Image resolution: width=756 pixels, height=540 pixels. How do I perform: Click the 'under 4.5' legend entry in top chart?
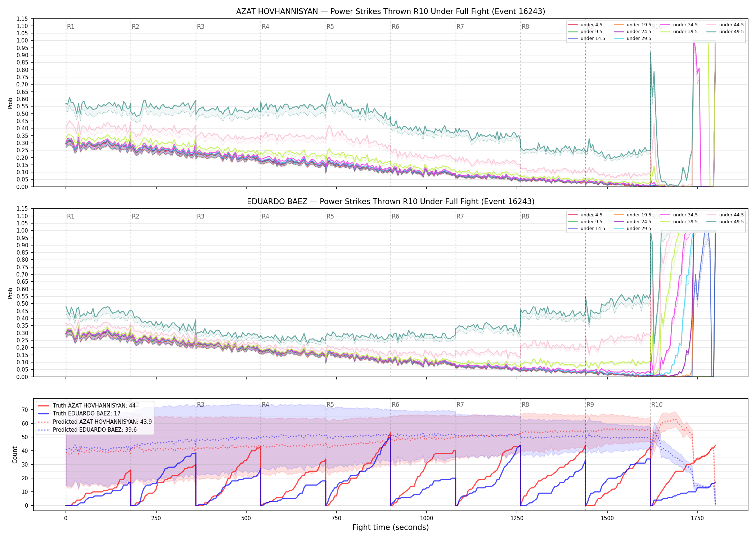(x=585, y=25)
